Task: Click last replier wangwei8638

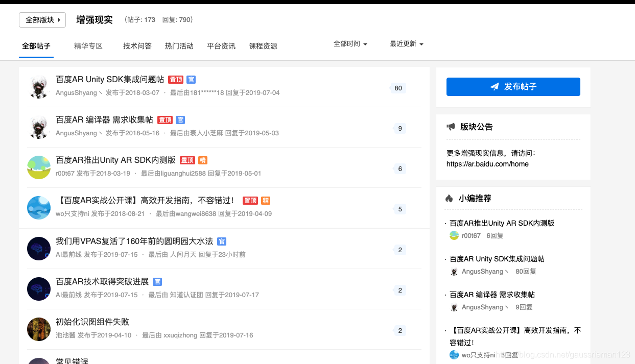Action: click(x=196, y=214)
